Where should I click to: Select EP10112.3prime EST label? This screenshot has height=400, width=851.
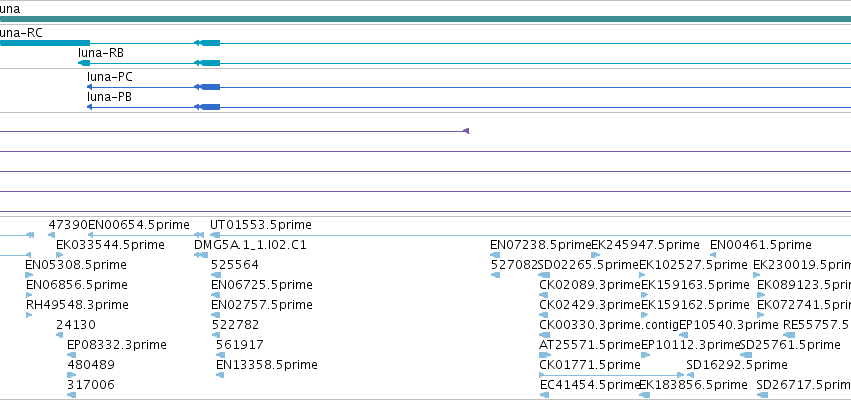[x=691, y=345]
